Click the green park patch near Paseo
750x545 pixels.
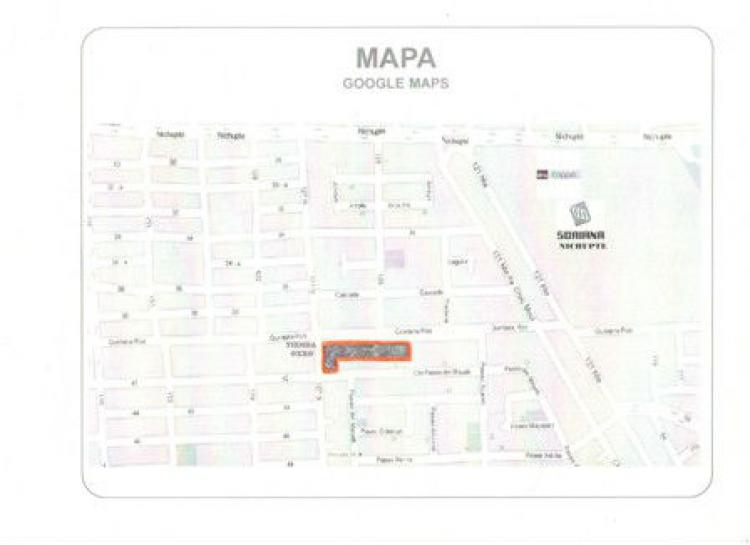[x=473, y=436]
